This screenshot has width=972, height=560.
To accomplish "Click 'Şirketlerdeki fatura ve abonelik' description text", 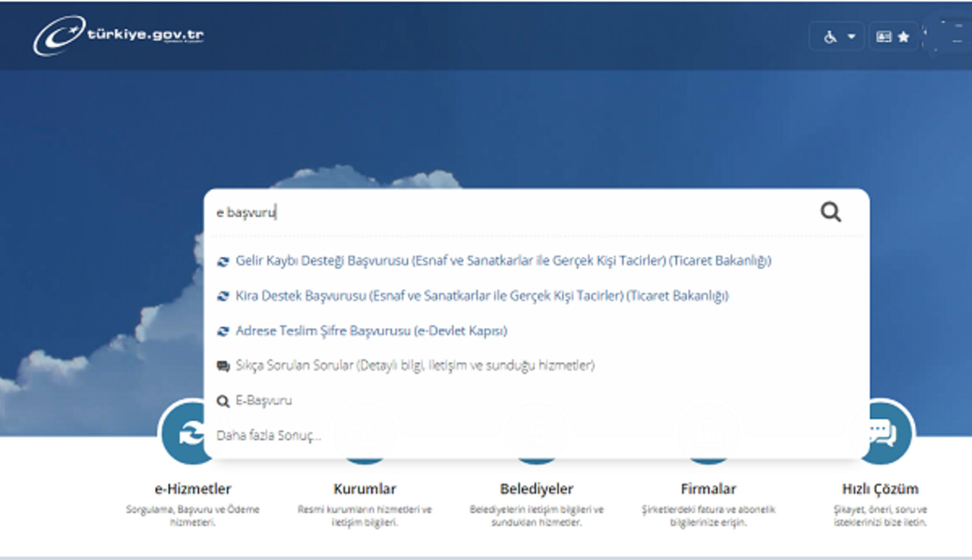I will (x=708, y=516).
